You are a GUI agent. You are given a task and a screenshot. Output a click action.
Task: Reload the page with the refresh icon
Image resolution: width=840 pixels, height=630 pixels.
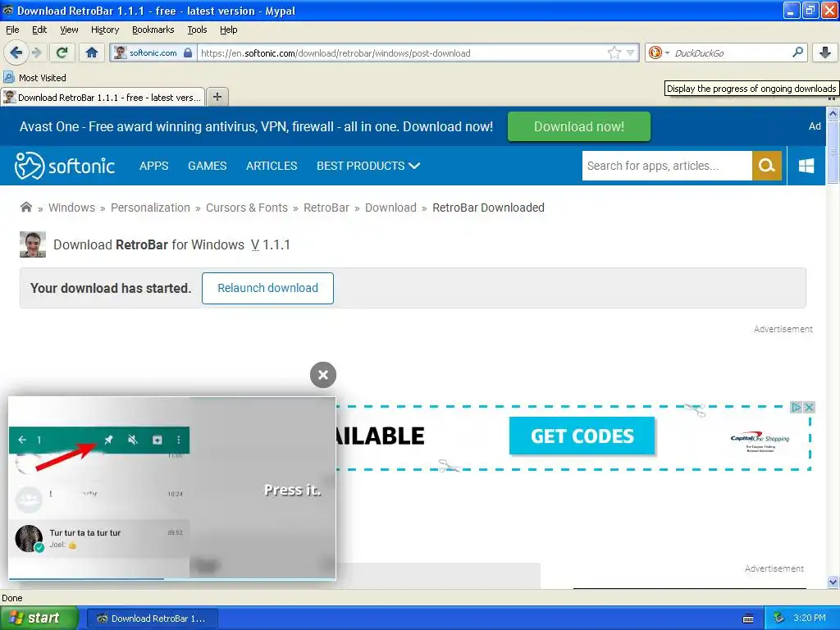coord(62,52)
